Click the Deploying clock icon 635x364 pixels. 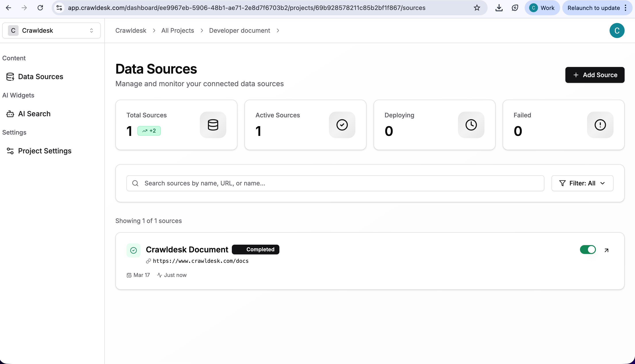[x=471, y=125]
